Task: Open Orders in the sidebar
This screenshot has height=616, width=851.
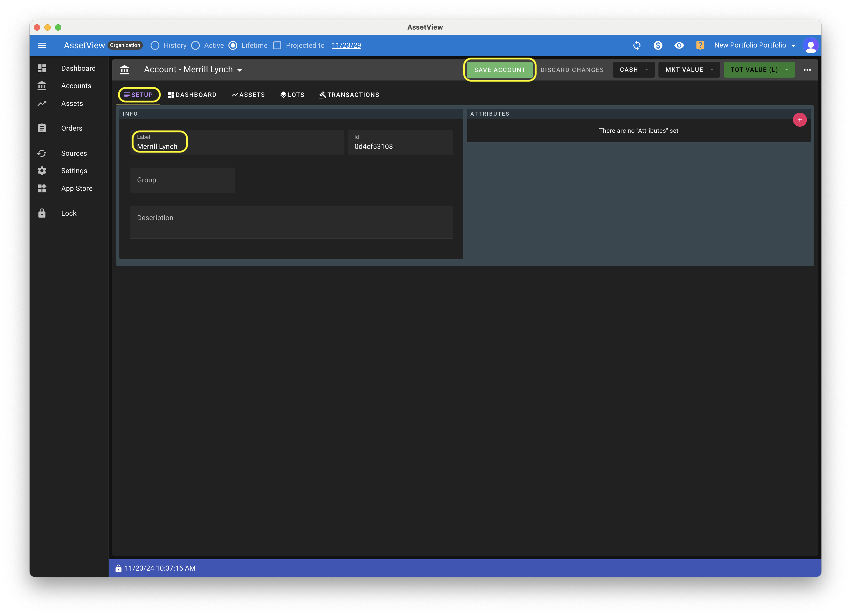Action: click(72, 128)
